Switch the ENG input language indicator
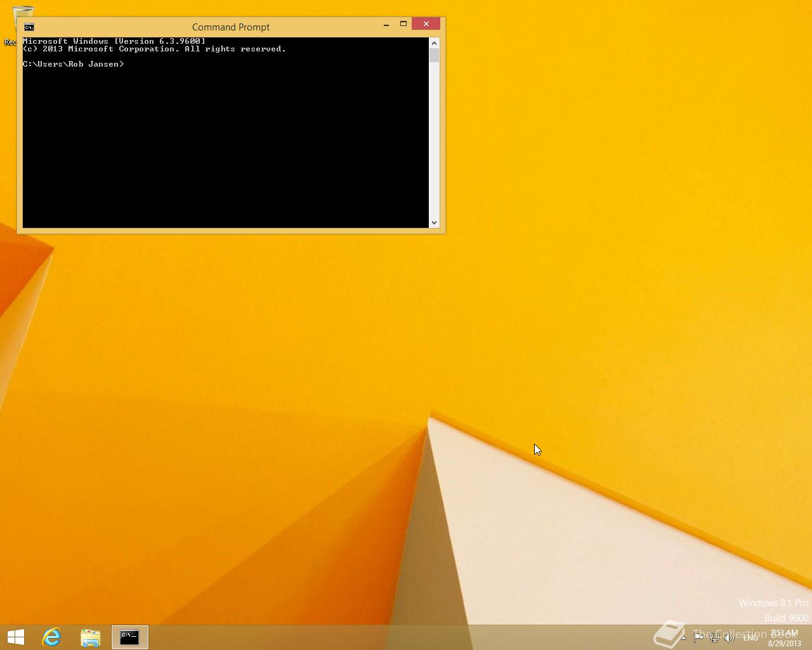 coord(750,637)
